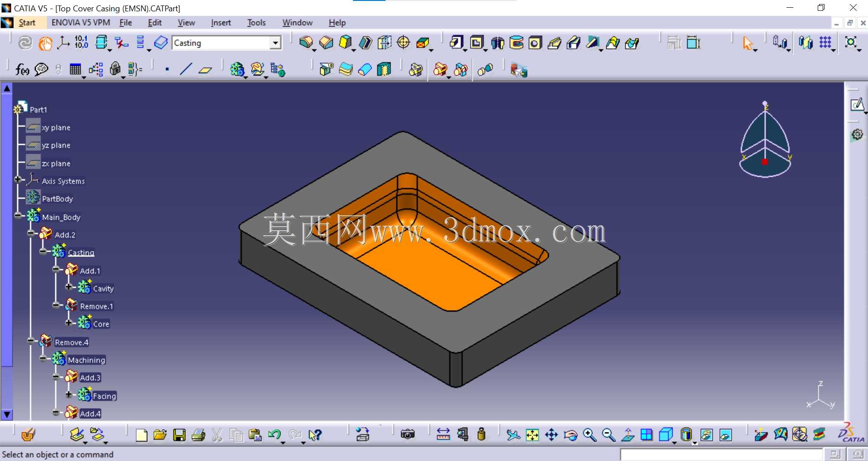Open the Formula f(x) tool
868x461 pixels.
22,69
